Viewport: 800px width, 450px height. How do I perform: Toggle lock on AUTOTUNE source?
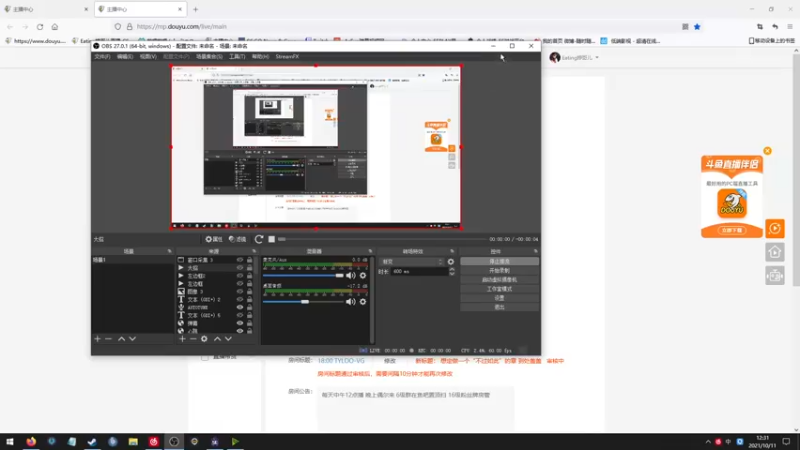(x=249, y=307)
